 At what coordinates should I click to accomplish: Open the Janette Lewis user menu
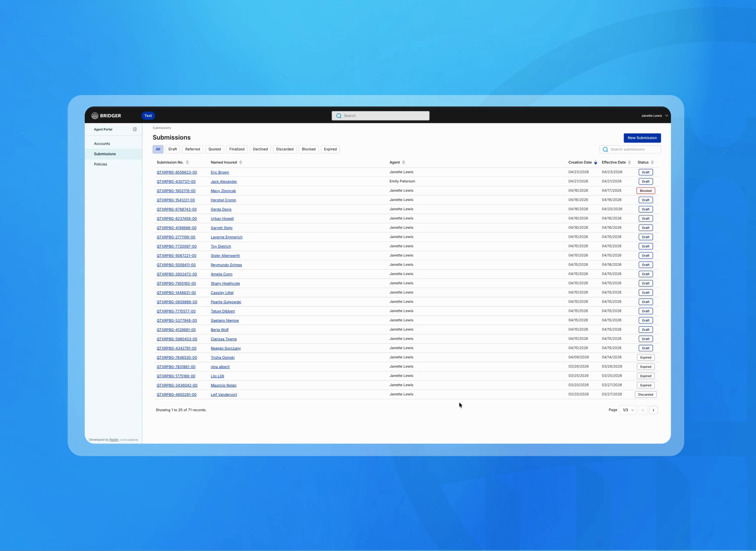click(x=654, y=116)
